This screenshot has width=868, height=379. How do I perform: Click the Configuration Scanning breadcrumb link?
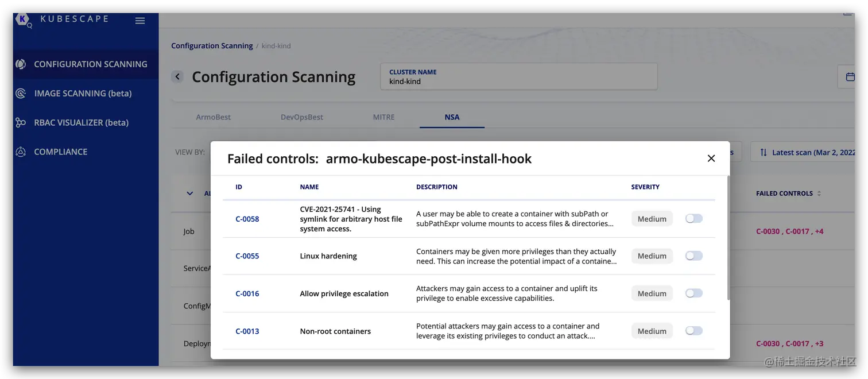[x=212, y=46]
